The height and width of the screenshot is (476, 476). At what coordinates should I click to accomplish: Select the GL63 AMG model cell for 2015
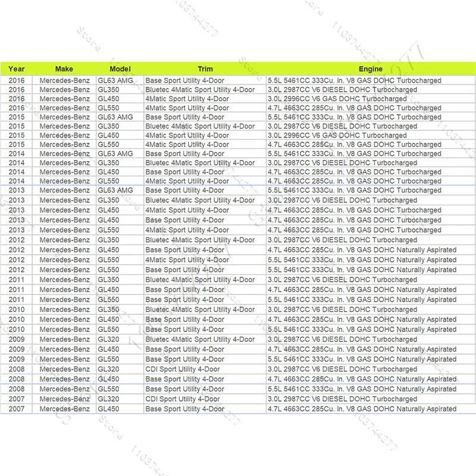tap(120, 117)
